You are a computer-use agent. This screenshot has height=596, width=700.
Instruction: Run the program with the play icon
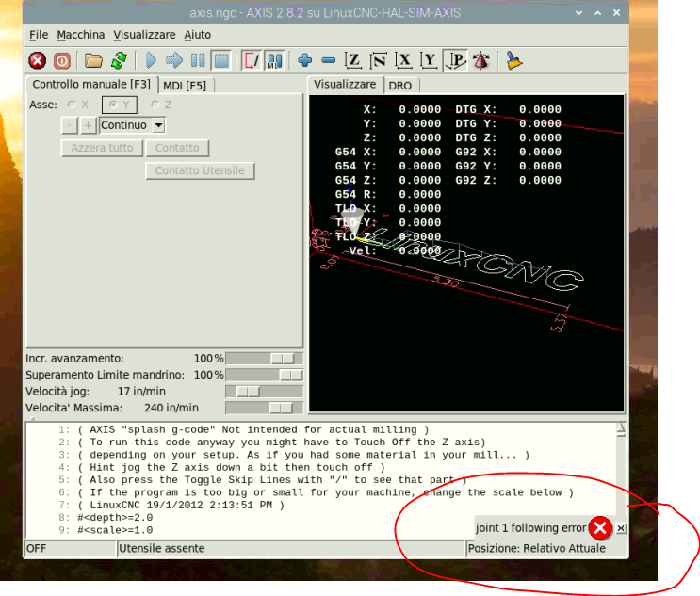151,60
